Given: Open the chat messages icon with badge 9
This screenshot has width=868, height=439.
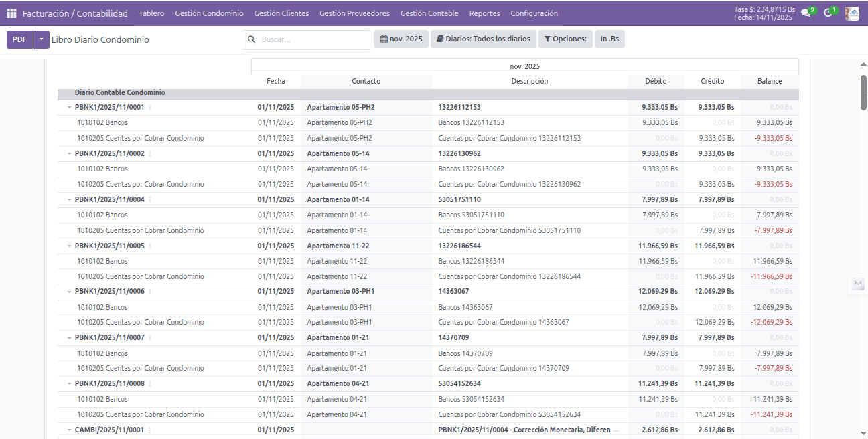Looking at the screenshot, I should [x=806, y=13].
